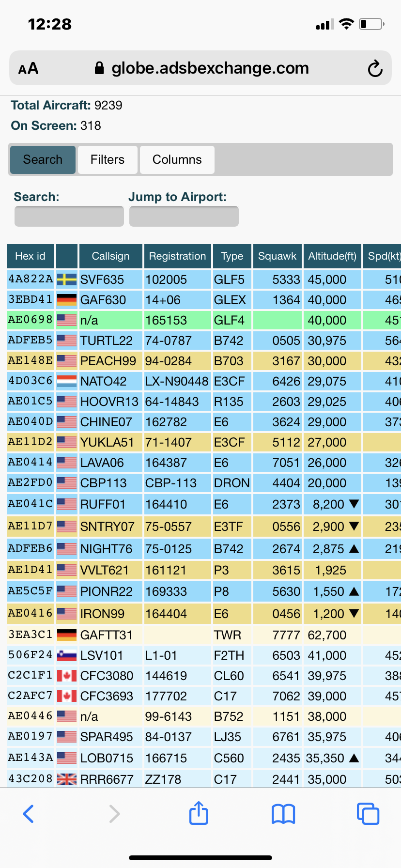Select the HOOVR13 callsign cell
This screenshot has height=868, width=401.
(111, 402)
